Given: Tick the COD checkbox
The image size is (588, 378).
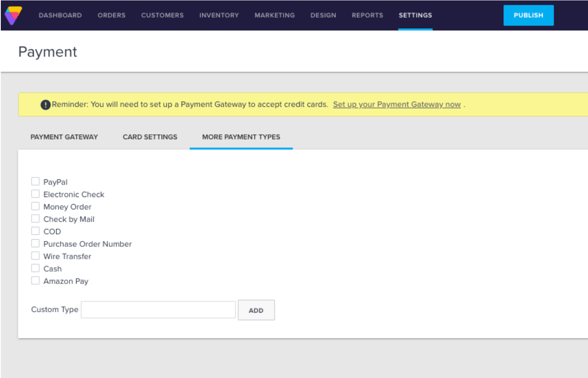Looking at the screenshot, I should click(x=36, y=231).
